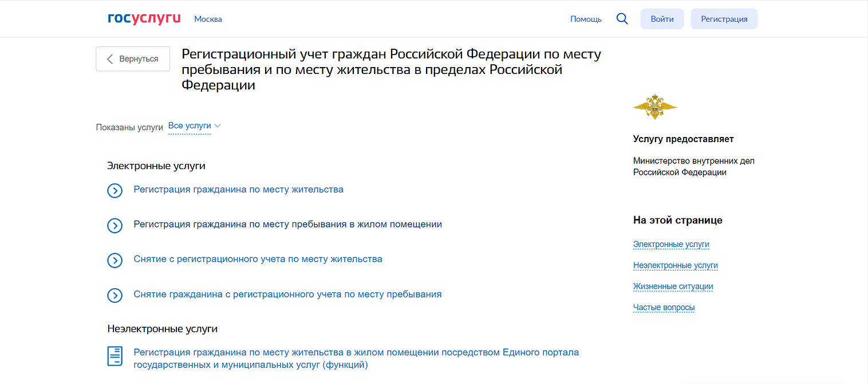
Task: Click the Госуслуги logo
Action: 144,18
